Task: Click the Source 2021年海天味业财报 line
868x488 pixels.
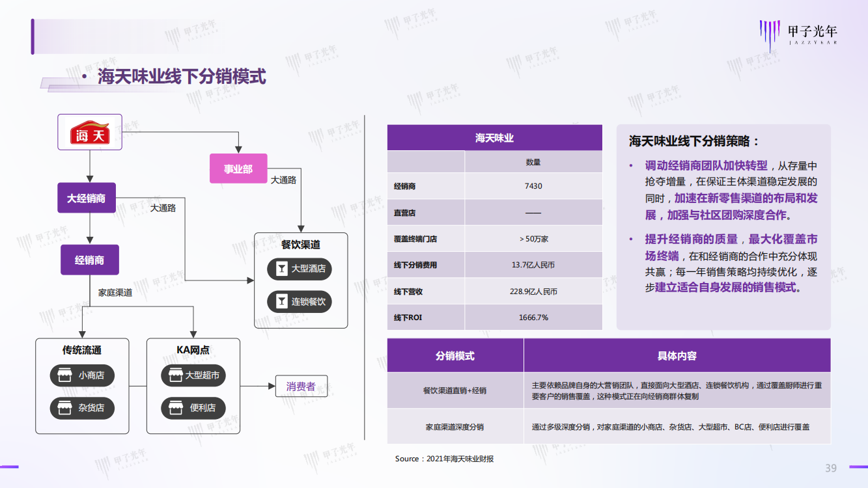Action: point(444,459)
